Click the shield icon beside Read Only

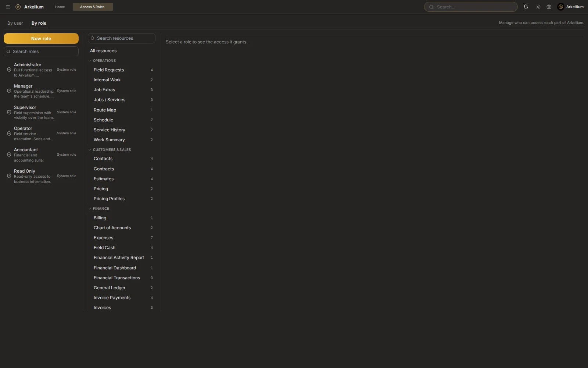(9, 176)
